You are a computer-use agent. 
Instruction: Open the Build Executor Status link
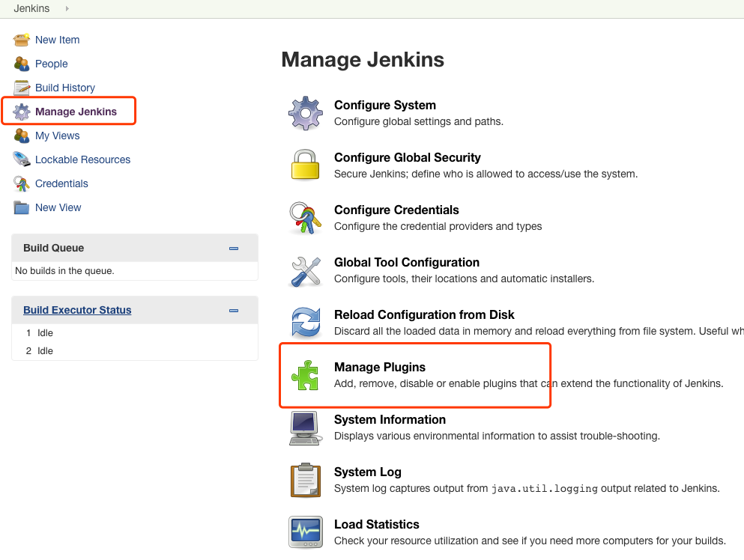point(77,310)
